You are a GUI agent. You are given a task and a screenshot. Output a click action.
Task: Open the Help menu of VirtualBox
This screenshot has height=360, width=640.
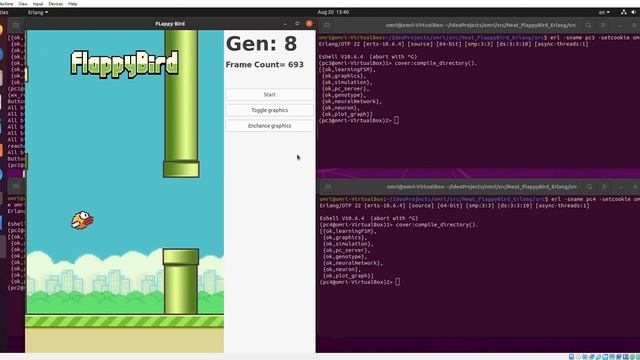pos(73,4)
